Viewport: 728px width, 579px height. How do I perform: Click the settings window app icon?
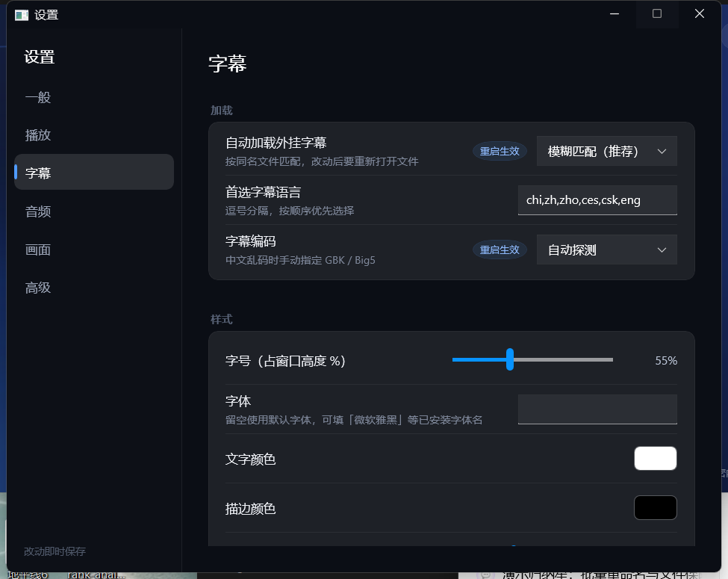pos(22,16)
